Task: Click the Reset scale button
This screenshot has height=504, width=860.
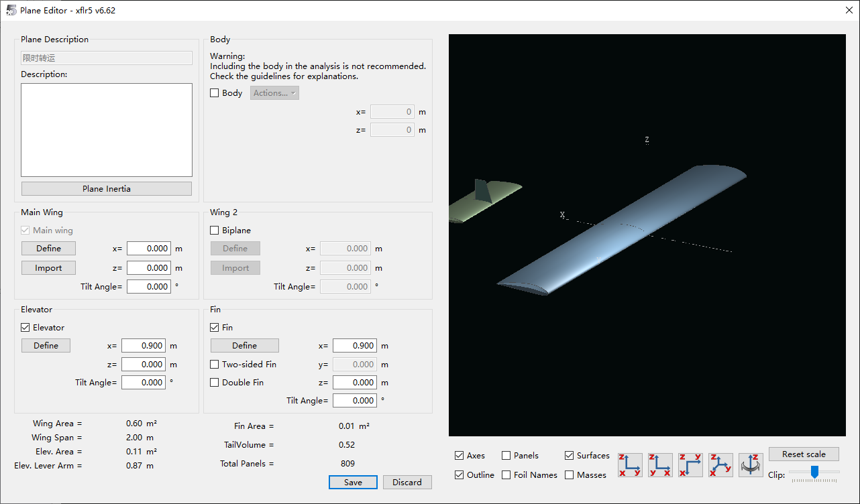Action: point(804,454)
